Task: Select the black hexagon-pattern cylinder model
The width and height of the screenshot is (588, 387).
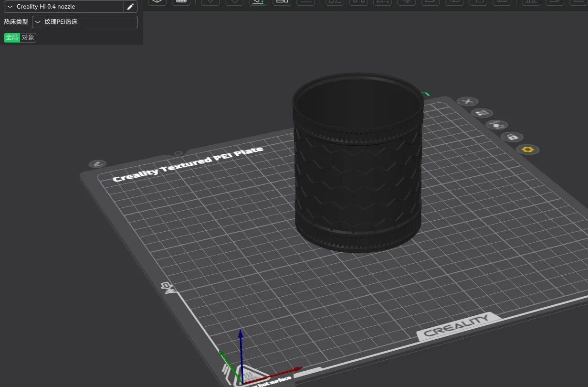Action: [357, 162]
